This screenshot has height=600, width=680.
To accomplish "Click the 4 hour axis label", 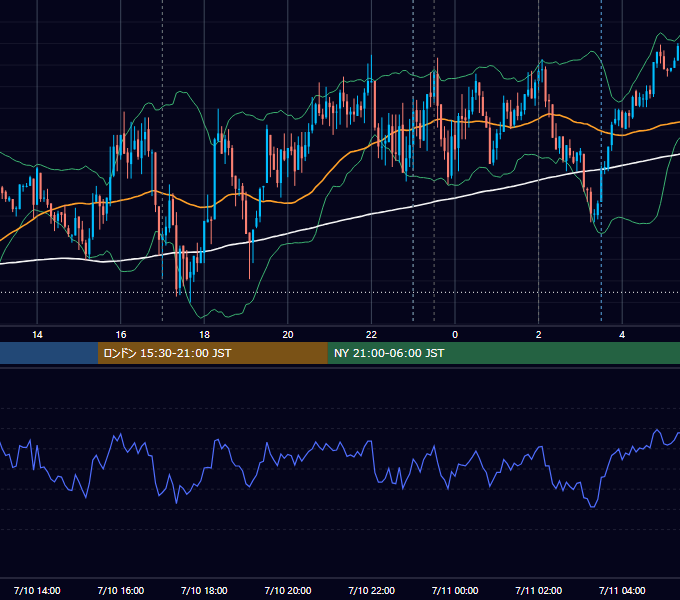I will click(x=622, y=335).
